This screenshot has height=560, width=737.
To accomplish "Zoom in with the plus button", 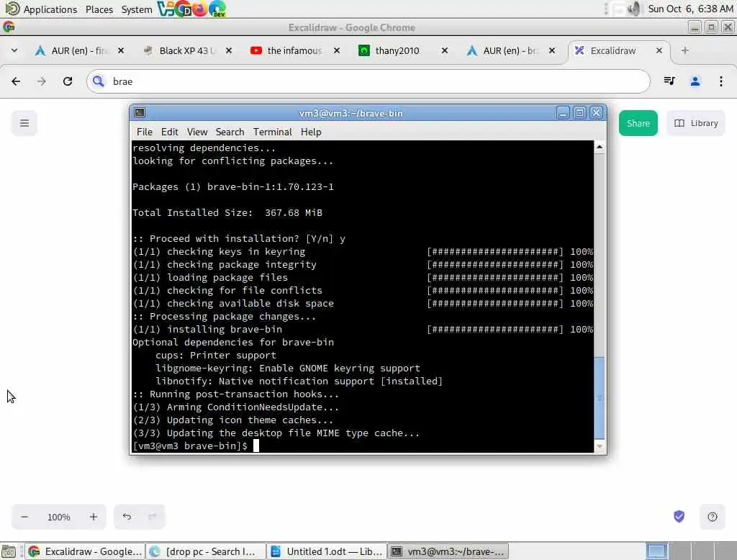I will coord(93,517).
